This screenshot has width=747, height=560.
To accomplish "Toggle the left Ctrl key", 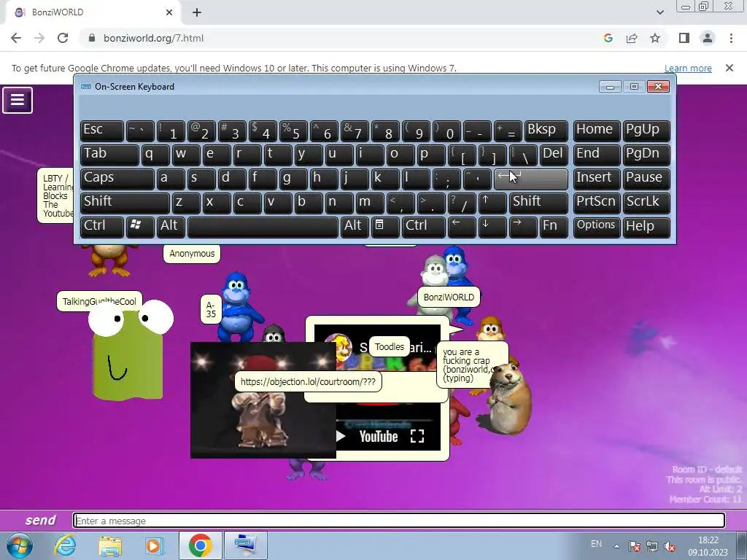I will [x=101, y=226].
